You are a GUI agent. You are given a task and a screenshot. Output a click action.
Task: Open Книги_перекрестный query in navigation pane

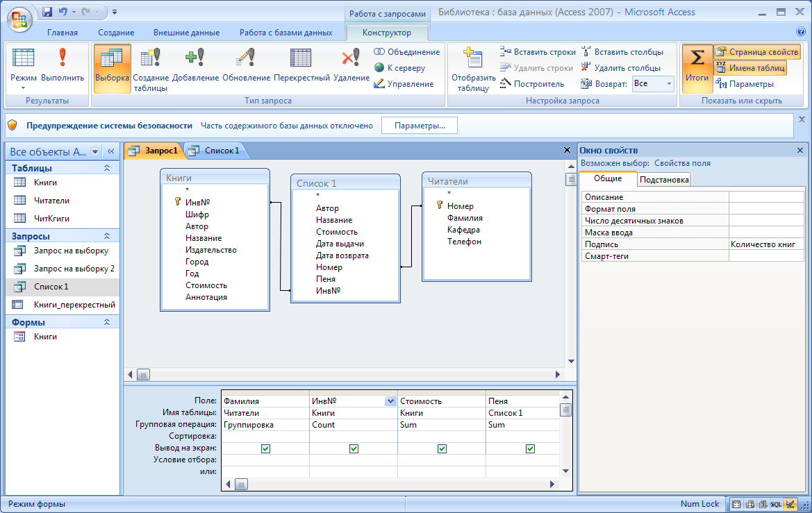coord(63,304)
